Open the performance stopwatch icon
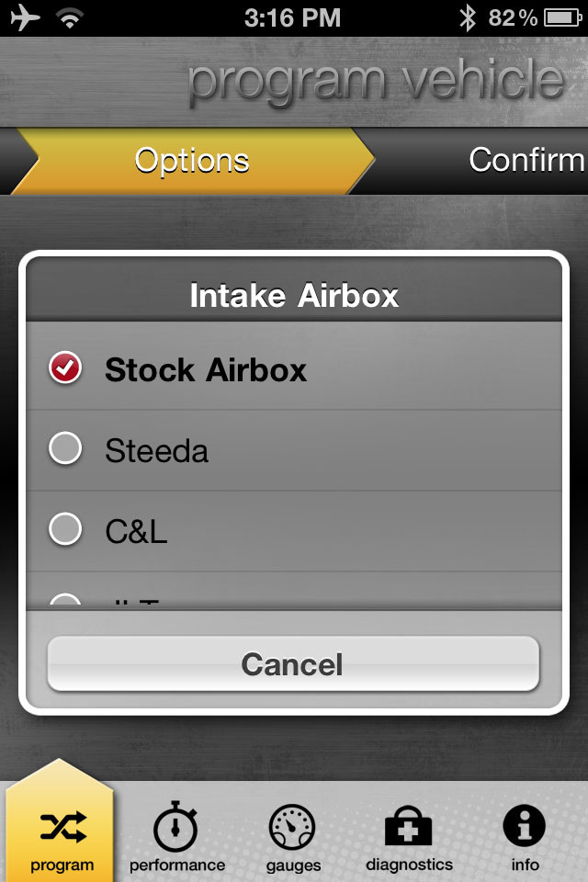Screen dimensions: 588x882 (x=175, y=826)
